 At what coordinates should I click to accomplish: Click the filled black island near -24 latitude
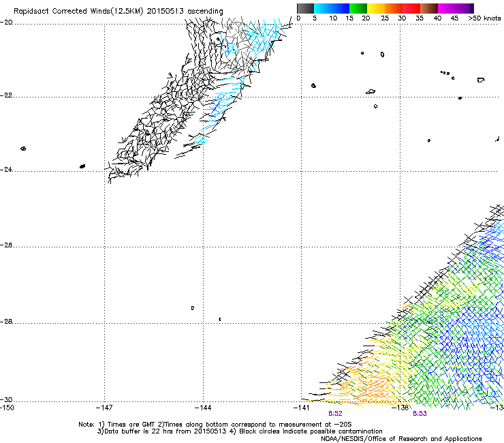[82, 166]
